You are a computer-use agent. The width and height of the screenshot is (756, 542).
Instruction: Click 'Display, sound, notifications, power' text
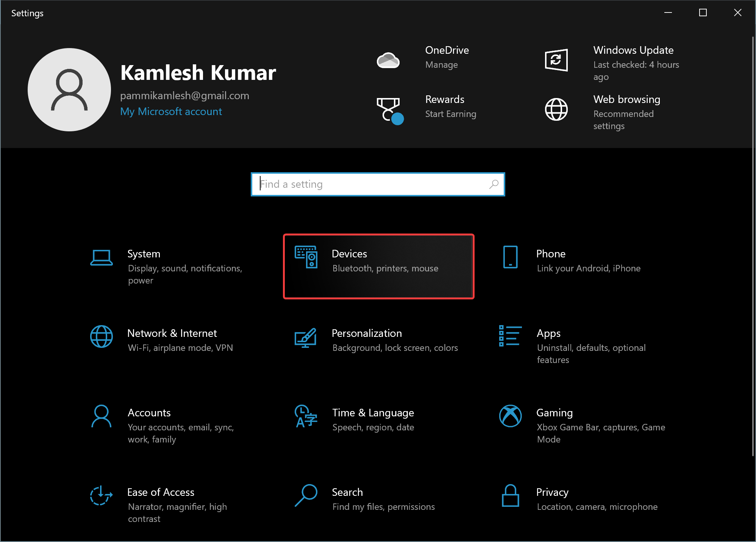185,274
